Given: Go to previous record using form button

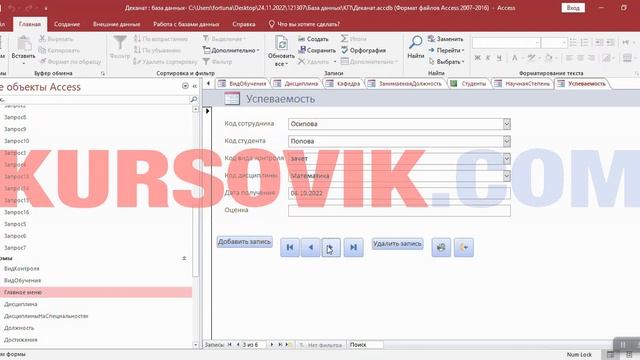Looking at the screenshot, I should (311, 247).
